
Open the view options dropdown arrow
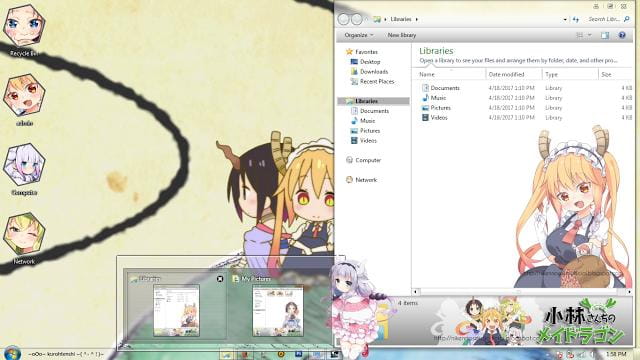589,36
